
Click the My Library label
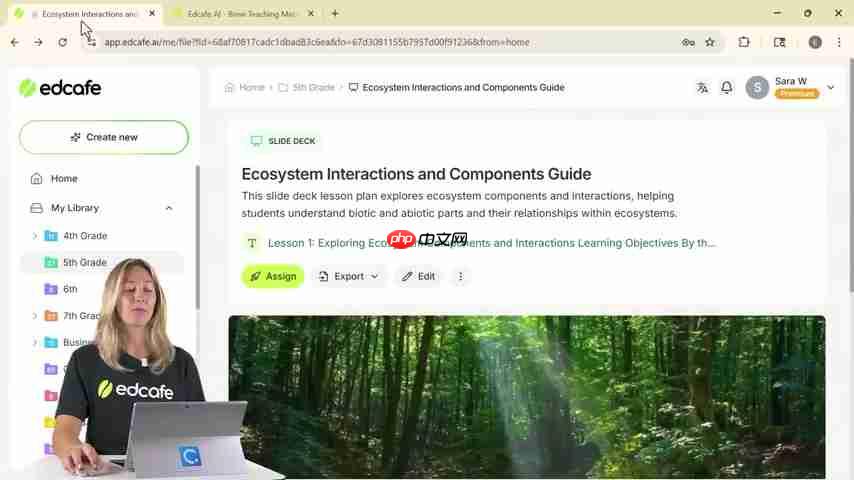pos(75,208)
